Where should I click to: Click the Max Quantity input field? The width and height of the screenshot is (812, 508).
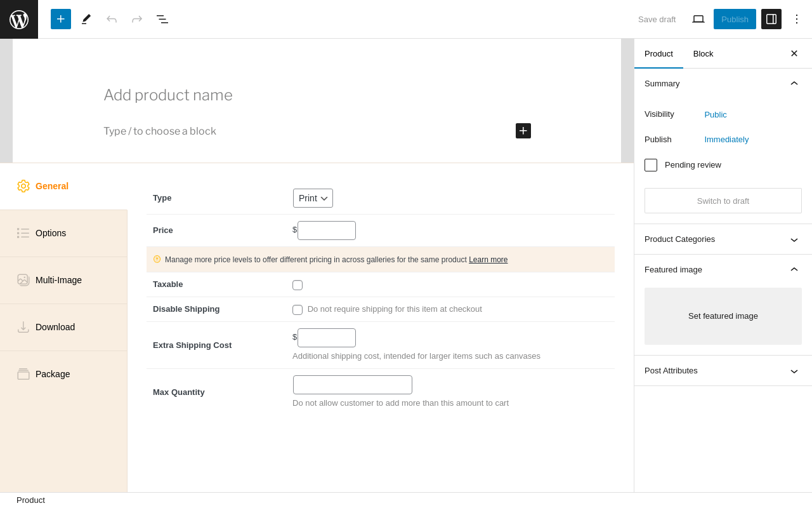click(x=353, y=385)
